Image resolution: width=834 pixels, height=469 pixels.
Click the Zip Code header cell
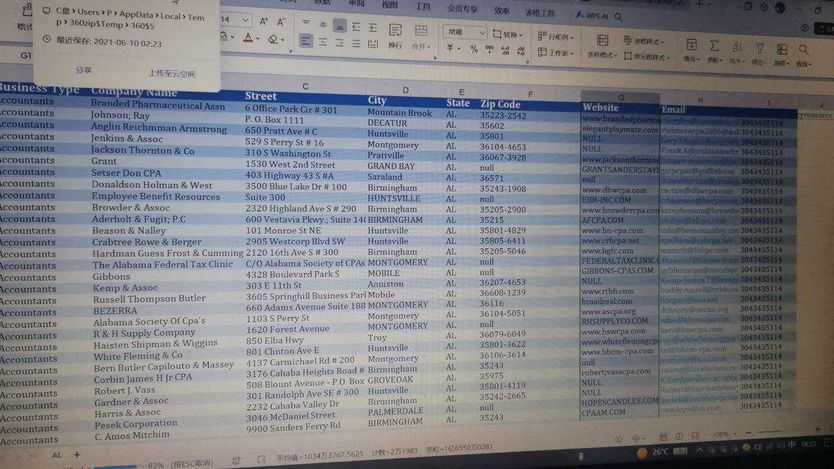tap(500, 104)
